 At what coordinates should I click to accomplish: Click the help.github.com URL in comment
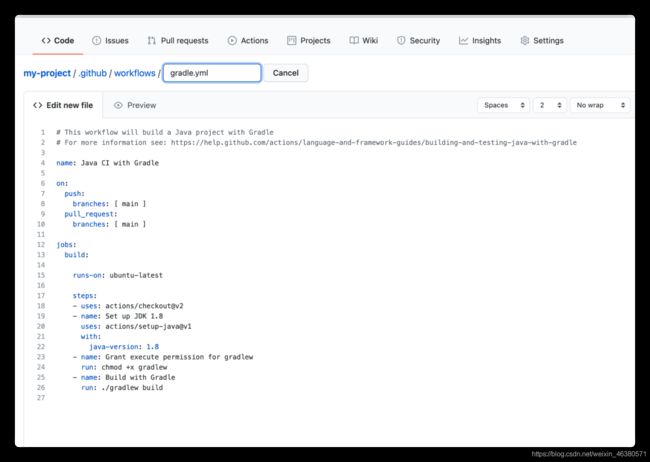pos(374,143)
